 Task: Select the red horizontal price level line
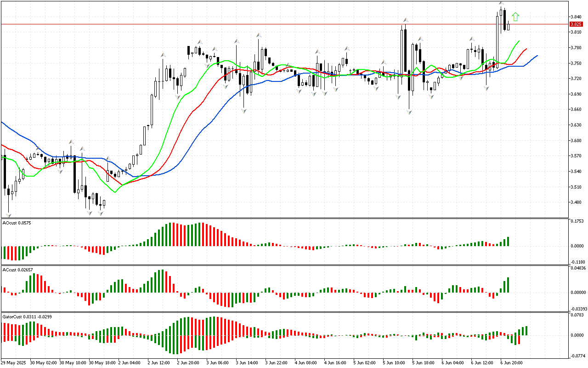click(276, 24)
